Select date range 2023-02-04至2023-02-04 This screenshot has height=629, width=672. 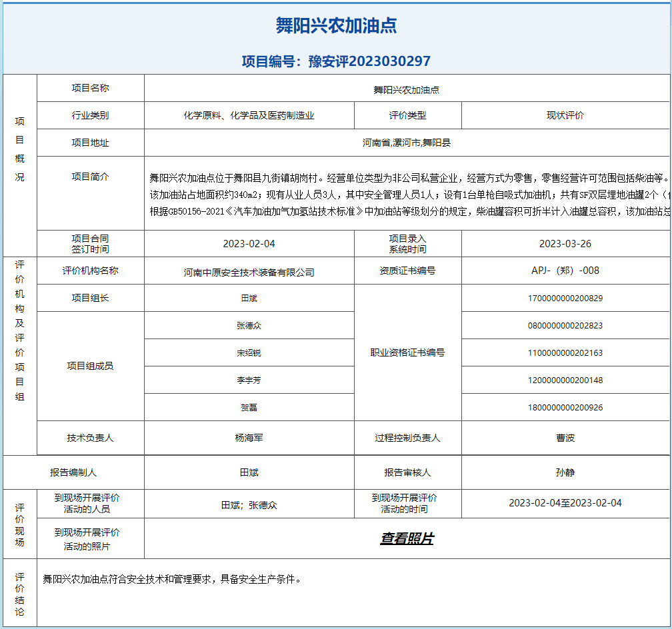565,503
